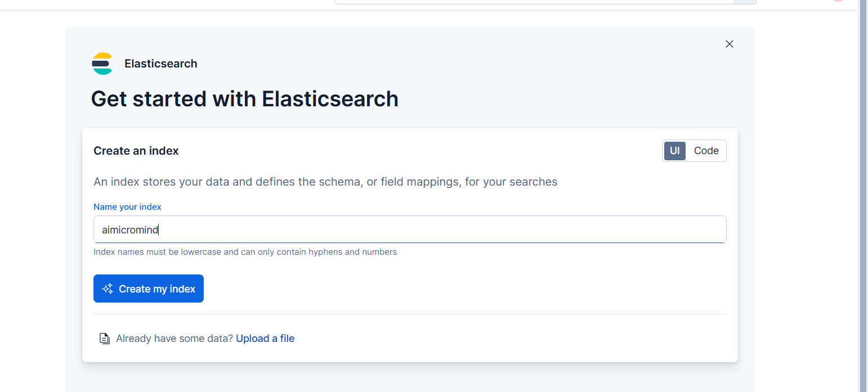Click the page's vertical scrollbar
868x392 pixels.
click(x=862, y=169)
